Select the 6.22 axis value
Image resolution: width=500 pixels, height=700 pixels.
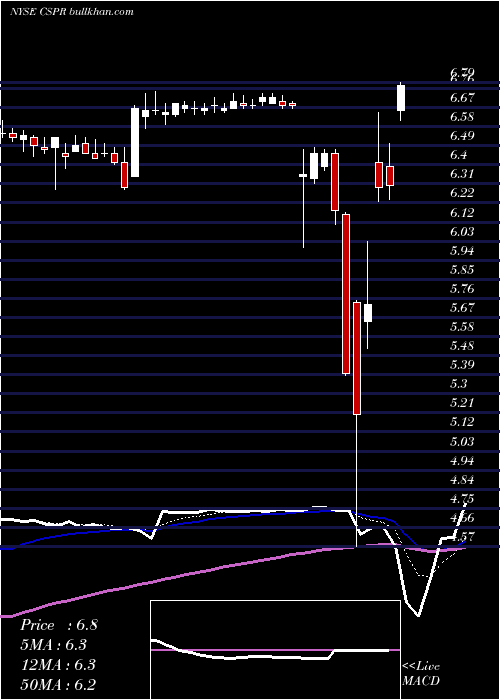(462, 193)
